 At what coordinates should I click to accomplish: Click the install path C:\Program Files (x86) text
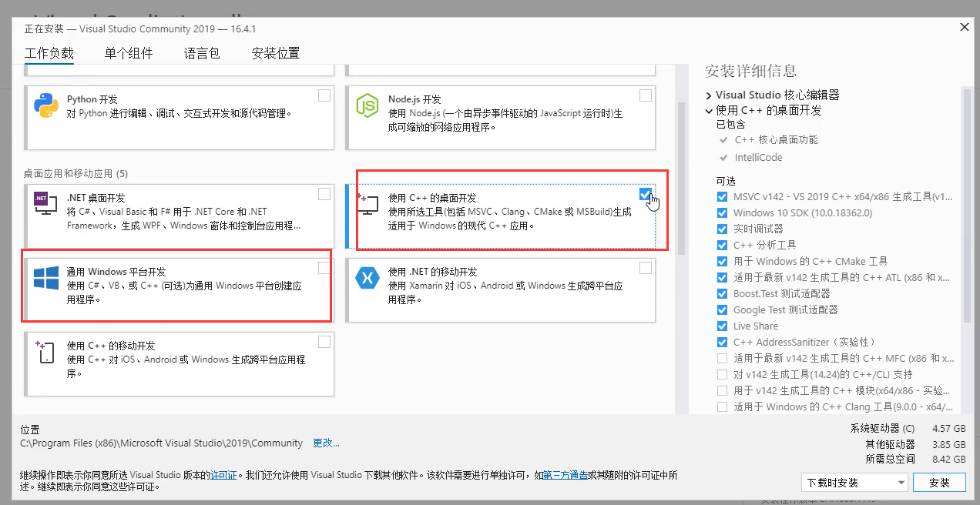(161, 443)
